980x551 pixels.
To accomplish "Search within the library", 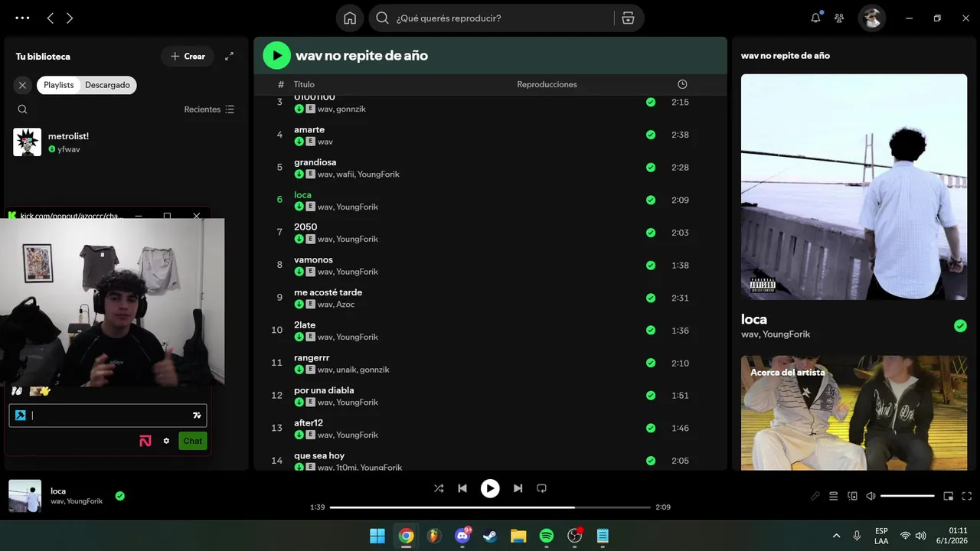I will tap(22, 109).
